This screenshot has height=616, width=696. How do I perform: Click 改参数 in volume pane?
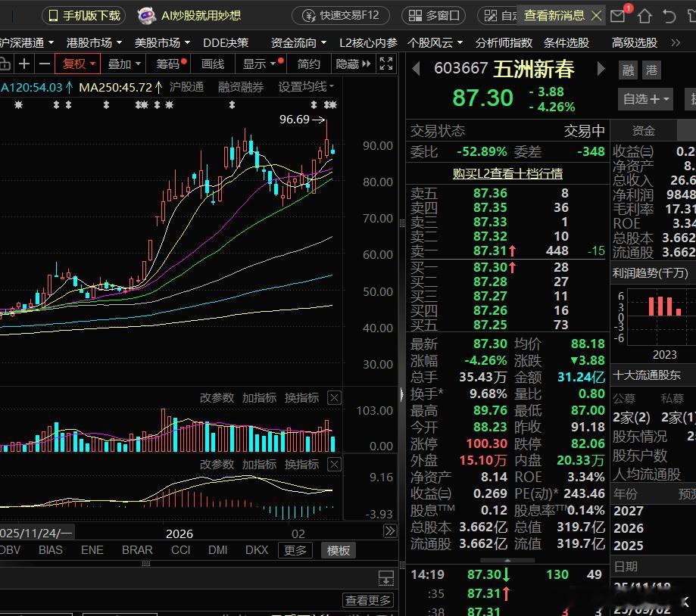click(217, 398)
